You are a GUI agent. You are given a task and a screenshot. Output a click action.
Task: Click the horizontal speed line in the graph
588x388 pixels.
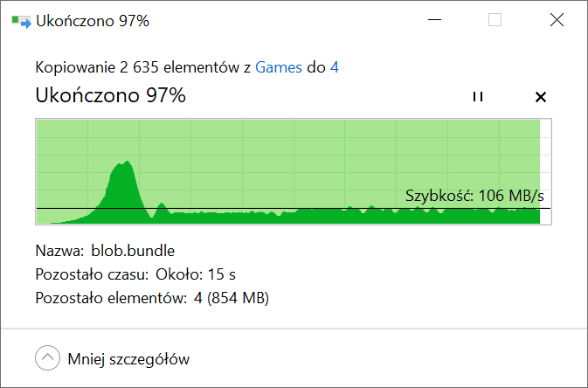[294, 208]
